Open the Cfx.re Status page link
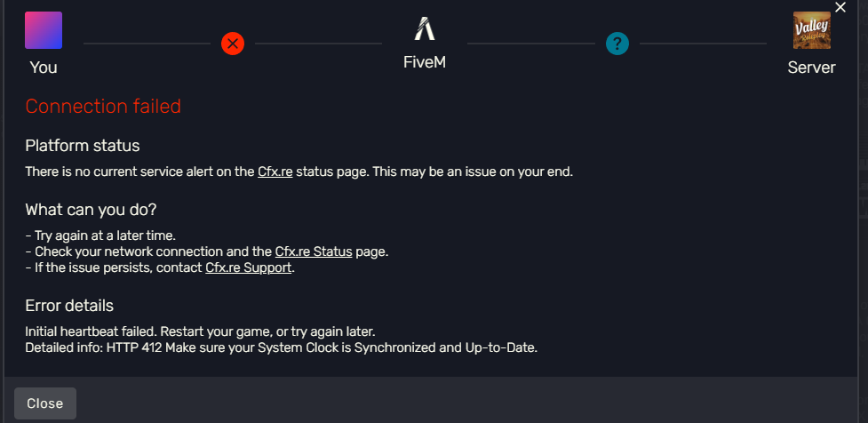The height and width of the screenshot is (423, 868). (314, 251)
